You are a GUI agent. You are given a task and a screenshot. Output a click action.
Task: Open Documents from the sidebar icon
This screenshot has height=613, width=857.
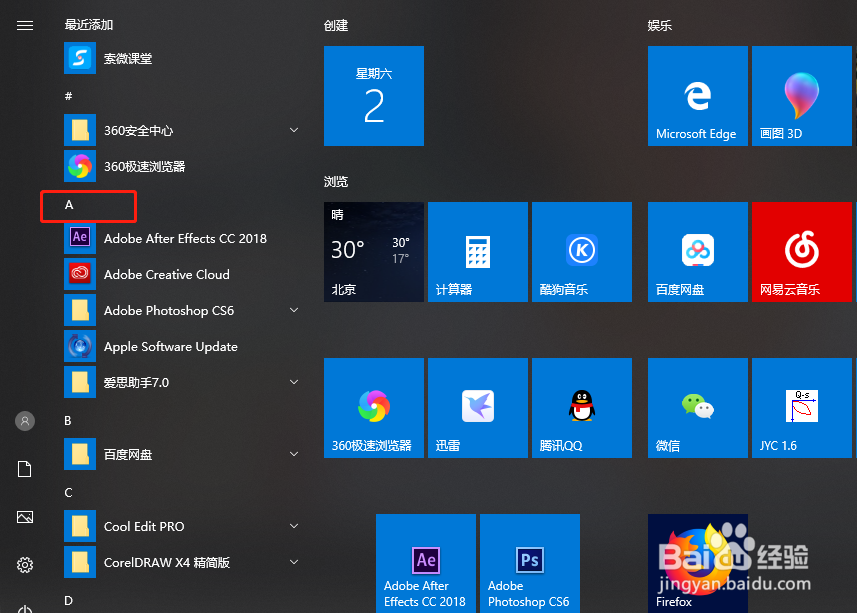tap(25, 469)
